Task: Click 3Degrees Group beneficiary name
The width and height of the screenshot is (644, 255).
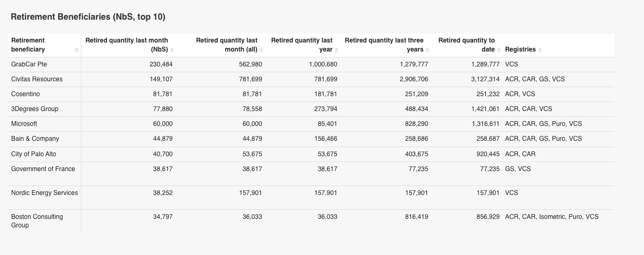Action: coord(35,109)
